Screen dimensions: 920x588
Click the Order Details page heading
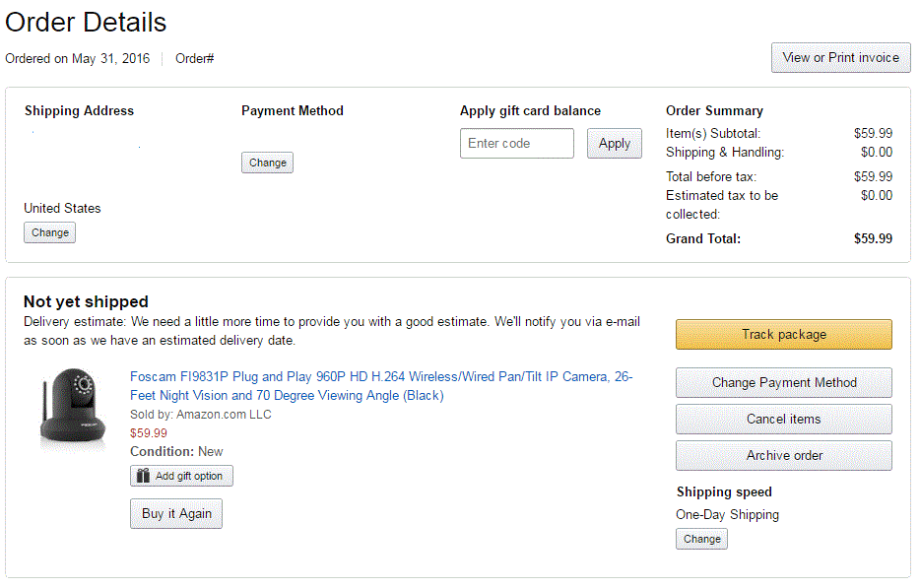(86, 23)
